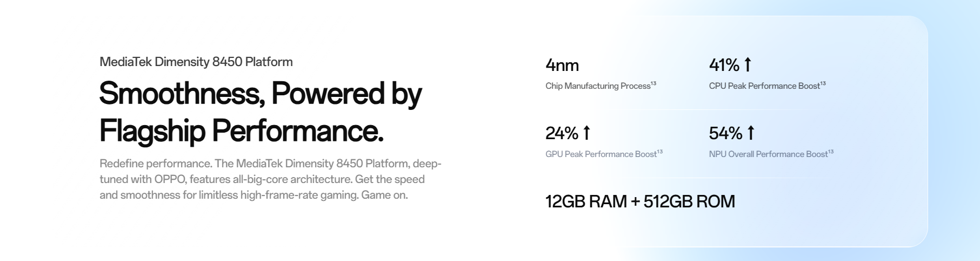The width and height of the screenshot is (980, 261).
Task: Click the up arrow beside 24%
Action: point(586,133)
